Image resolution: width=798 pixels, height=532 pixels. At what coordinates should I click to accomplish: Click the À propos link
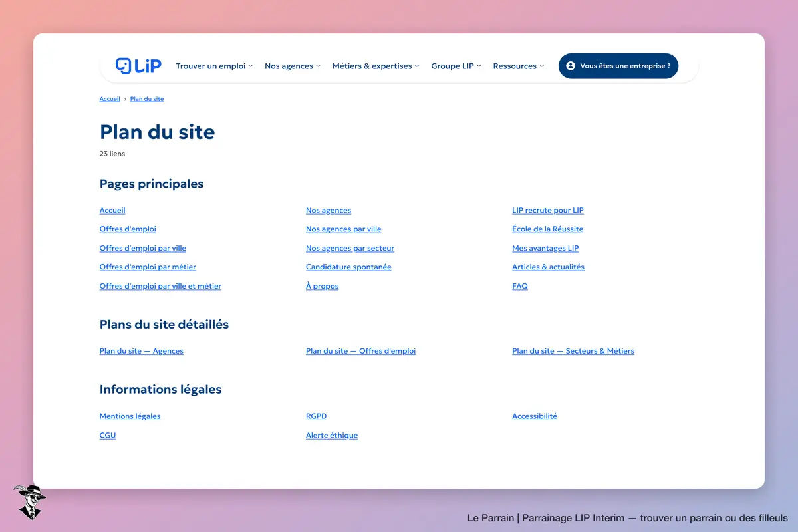coord(322,286)
